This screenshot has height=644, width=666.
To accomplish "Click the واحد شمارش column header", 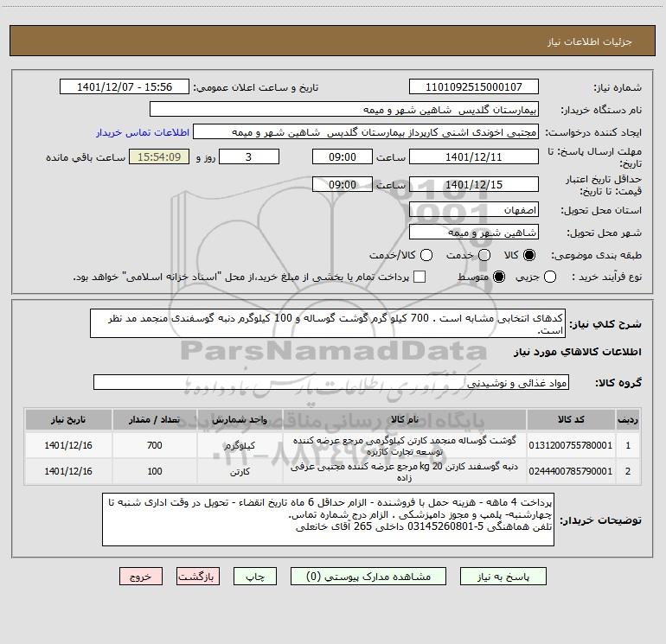I will pos(240,419).
